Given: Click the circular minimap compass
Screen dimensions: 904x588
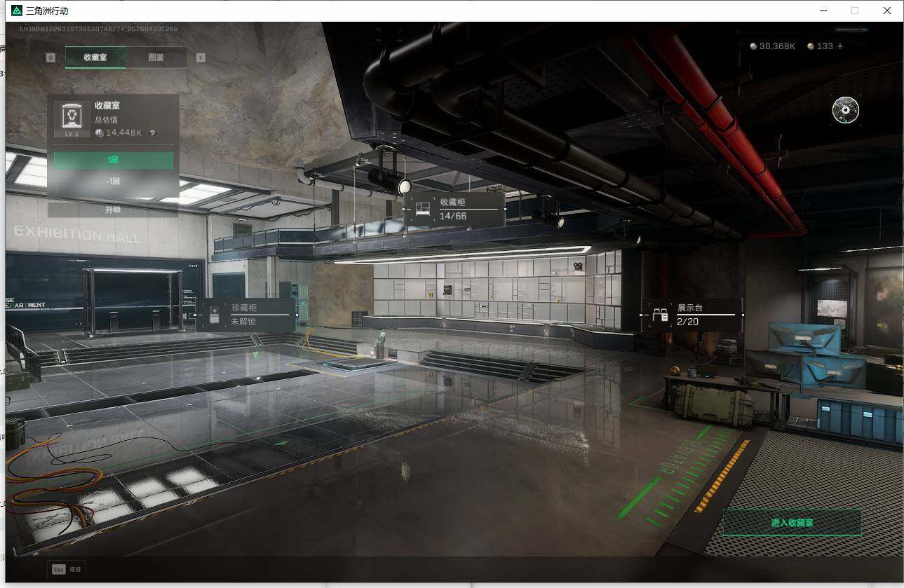Looking at the screenshot, I should click(x=845, y=110).
